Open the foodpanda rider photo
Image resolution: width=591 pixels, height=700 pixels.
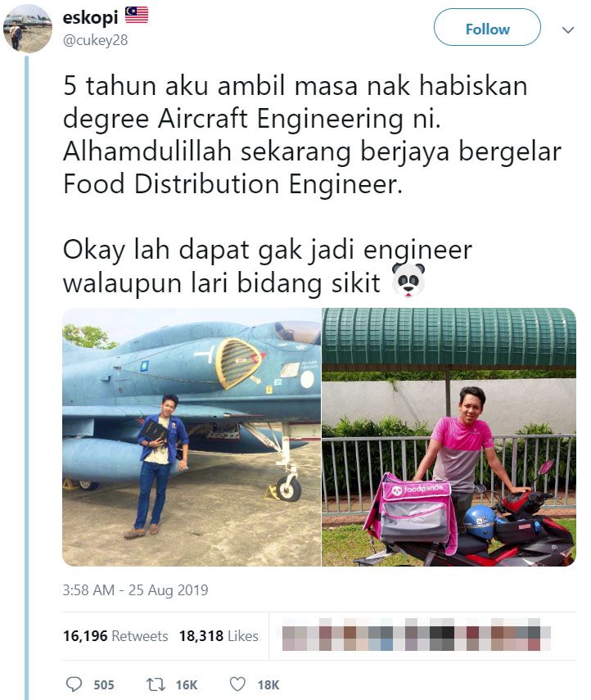click(449, 437)
